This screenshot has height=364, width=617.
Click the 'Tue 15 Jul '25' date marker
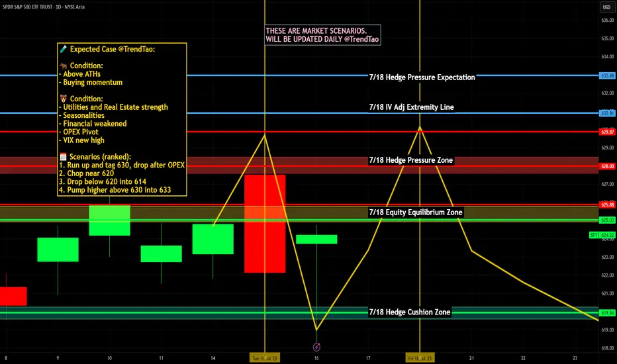[265, 358]
